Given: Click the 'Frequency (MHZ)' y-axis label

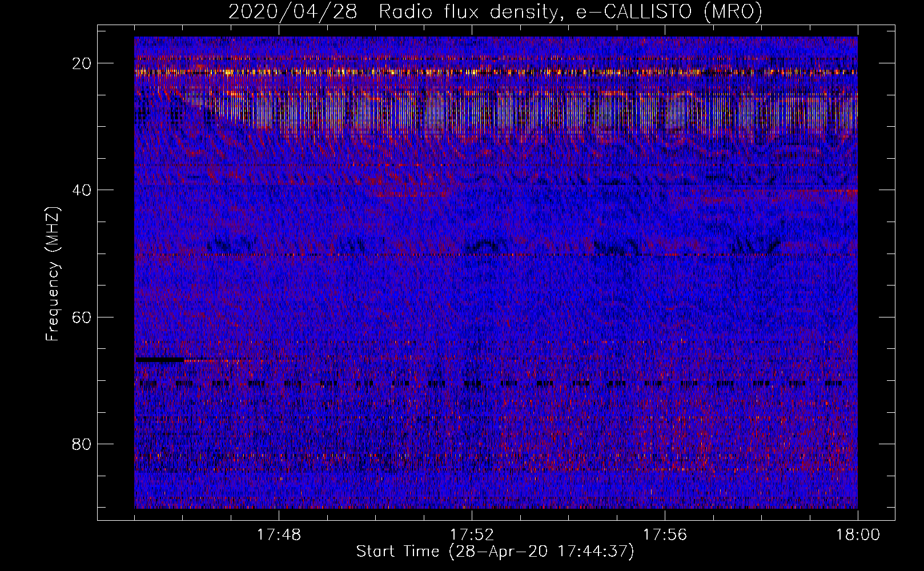Looking at the screenshot, I should point(53,274).
